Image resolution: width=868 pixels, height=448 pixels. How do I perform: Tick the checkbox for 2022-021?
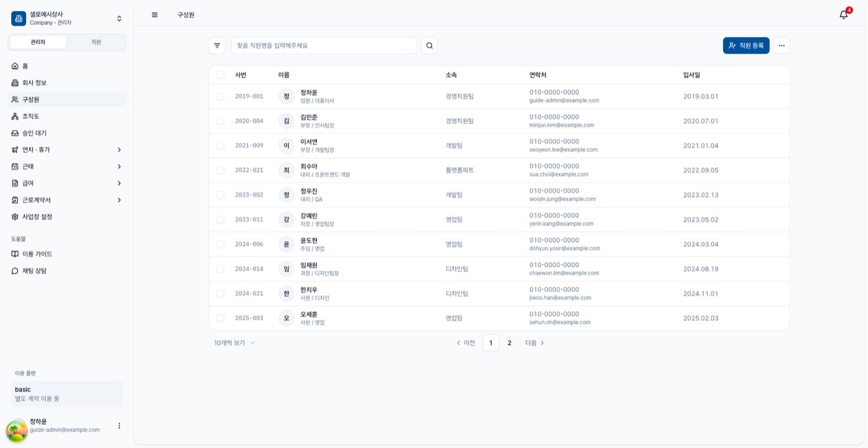(x=220, y=170)
